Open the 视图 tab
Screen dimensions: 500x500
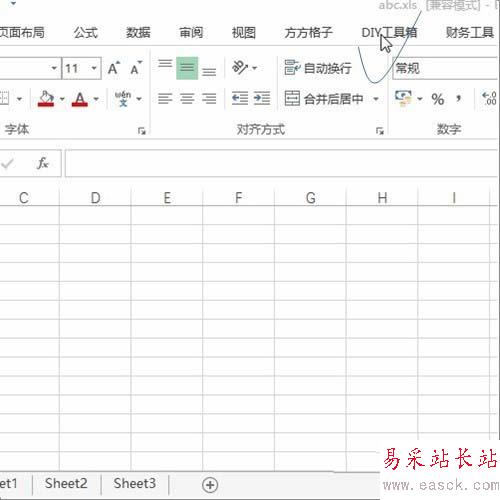[244, 33]
